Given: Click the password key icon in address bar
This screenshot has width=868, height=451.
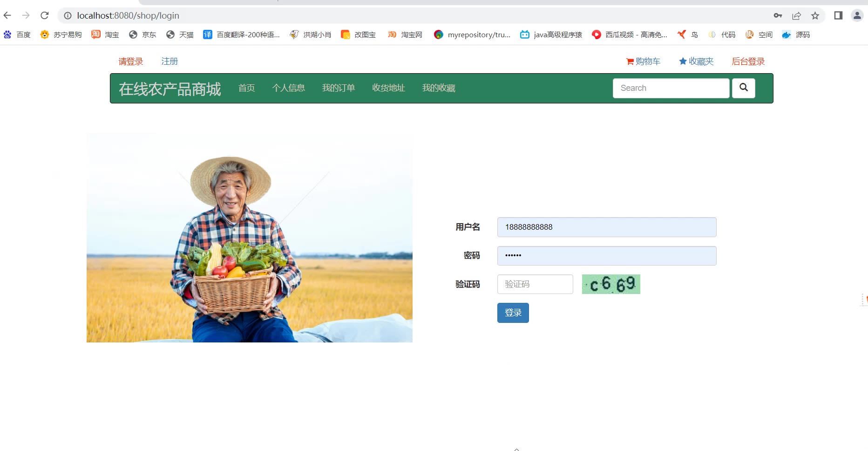Looking at the screenshot, I should 778,15.
